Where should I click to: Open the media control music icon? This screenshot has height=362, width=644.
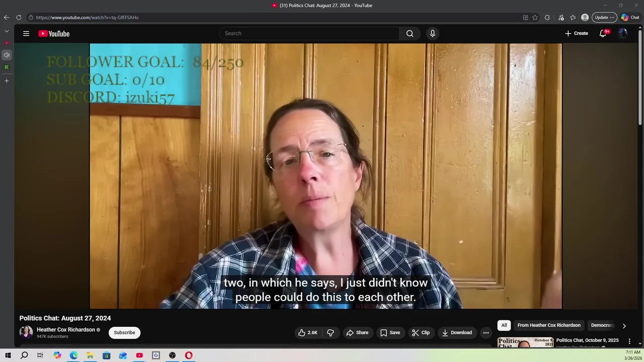pyautogui.click(x=561, y=18)
